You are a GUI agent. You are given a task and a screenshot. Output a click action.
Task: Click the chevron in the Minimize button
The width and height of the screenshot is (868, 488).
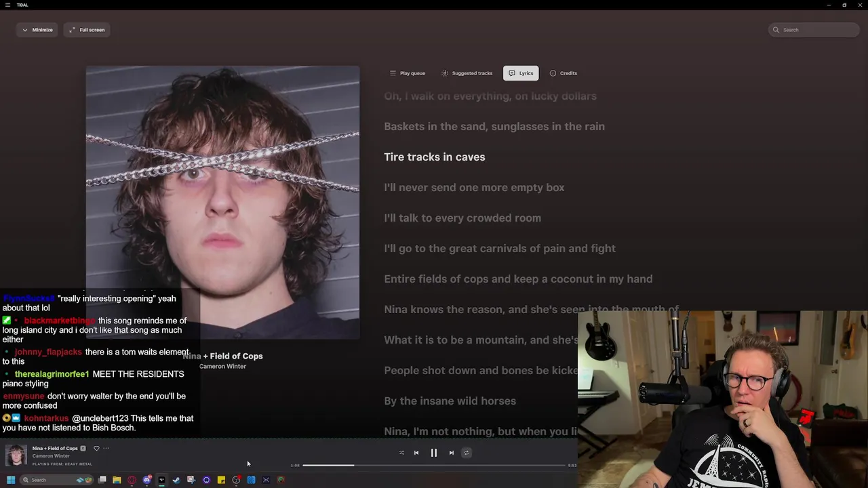[25, 30]
